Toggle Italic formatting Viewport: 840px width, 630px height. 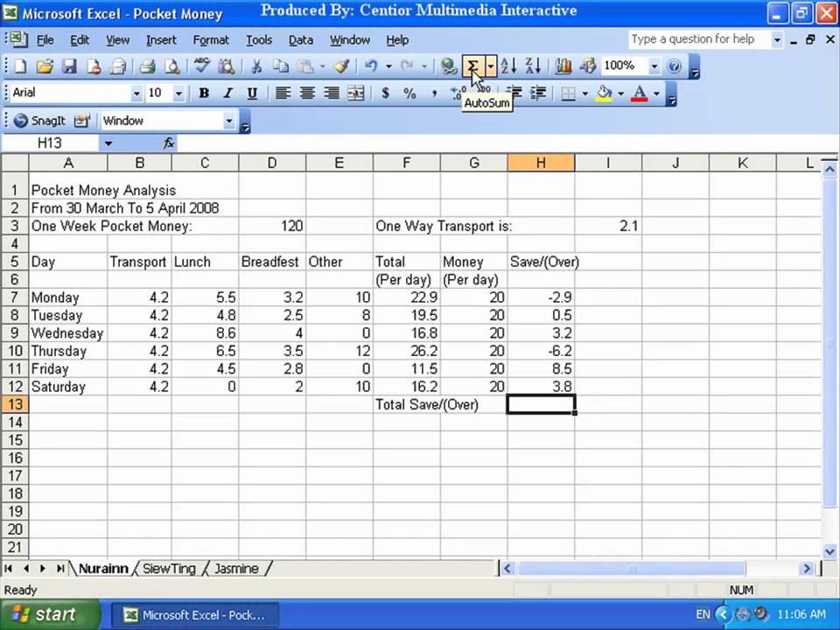click(x=227, y=94)
